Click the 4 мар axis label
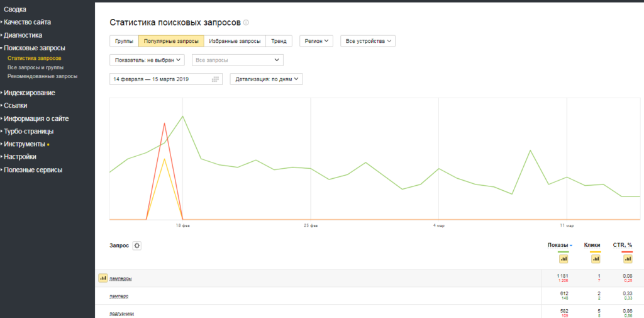Image resolution: width=644 pixels, height=318 pixels. (x=440, y=226)
